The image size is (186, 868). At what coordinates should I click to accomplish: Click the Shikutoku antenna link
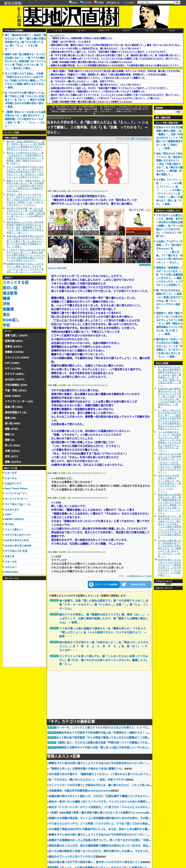tap(11, 572)
